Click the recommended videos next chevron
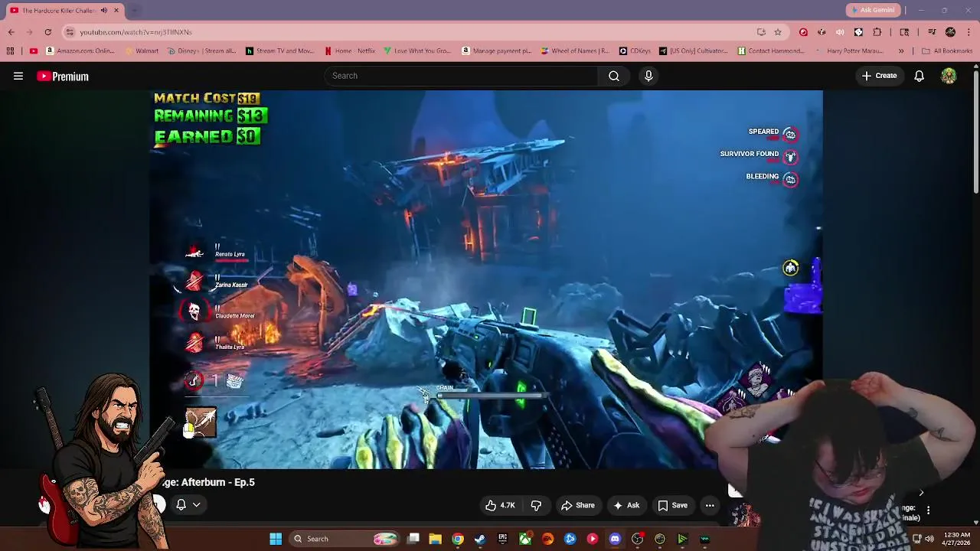The width and height of the screenshot is (980, 551). [921, 494]
